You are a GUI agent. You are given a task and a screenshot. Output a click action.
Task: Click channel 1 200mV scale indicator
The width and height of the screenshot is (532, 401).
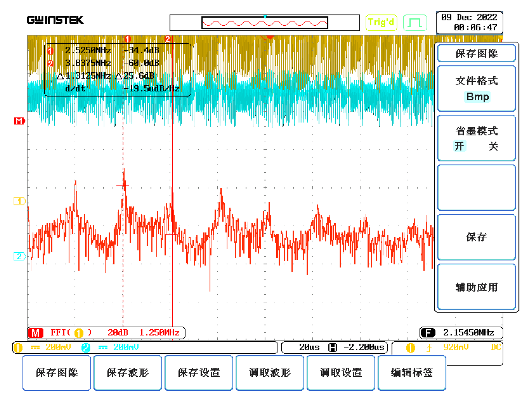58,347
